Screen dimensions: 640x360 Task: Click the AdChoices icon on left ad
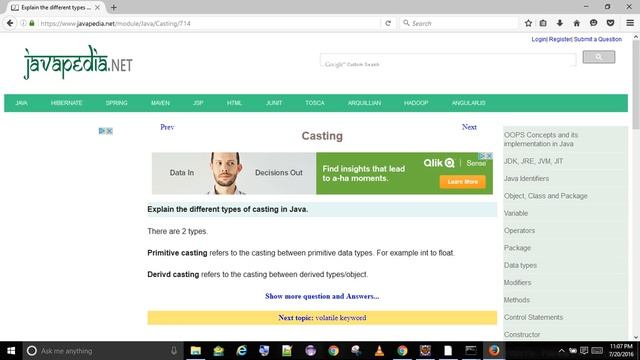[102, 131]
